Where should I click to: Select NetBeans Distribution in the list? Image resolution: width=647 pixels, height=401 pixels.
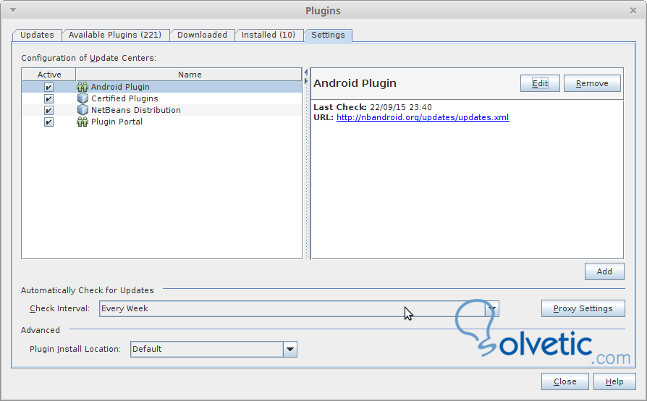[x=136, y=110]
